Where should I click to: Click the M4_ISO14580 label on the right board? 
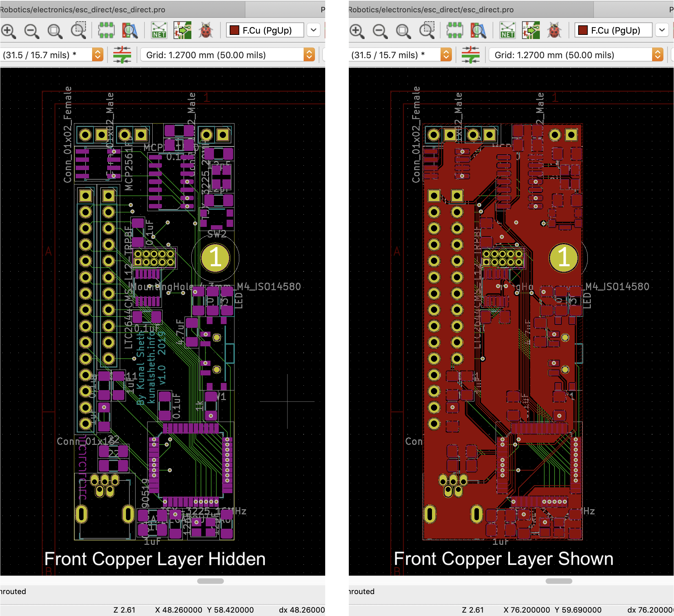(x=618, y=286)
